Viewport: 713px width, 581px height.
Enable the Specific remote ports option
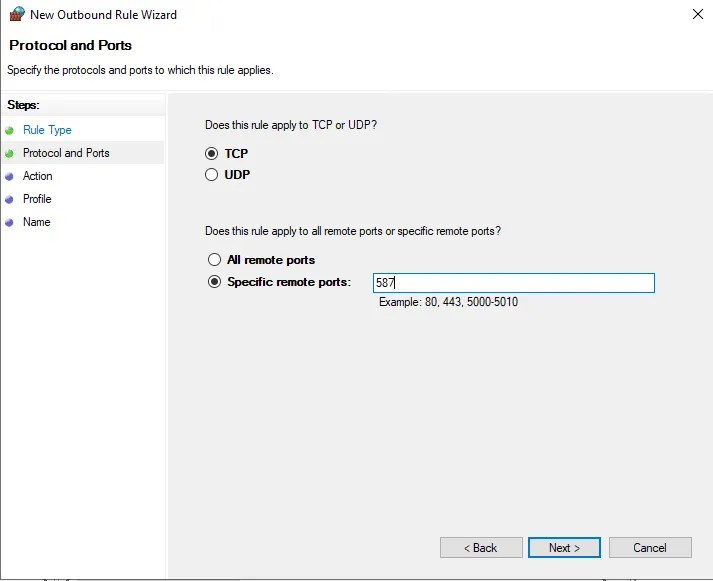[214, 282]
